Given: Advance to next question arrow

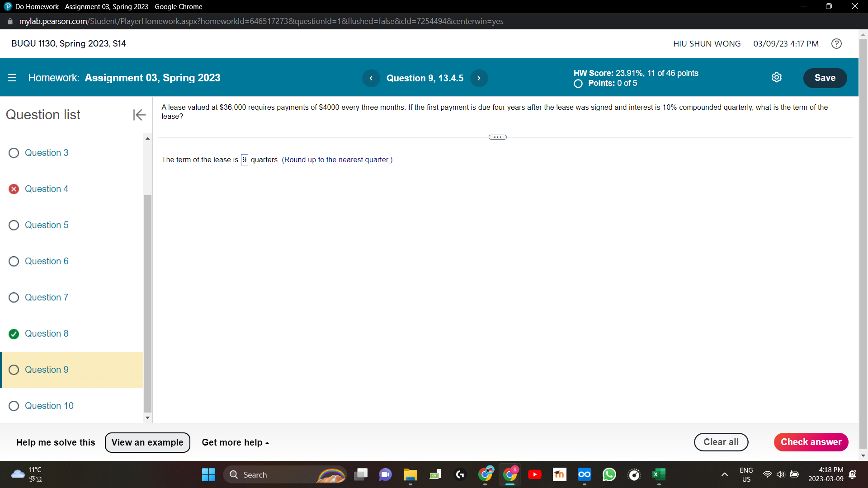Looking at the screenshot, I should pyautogui.click(x=479, y=78).
